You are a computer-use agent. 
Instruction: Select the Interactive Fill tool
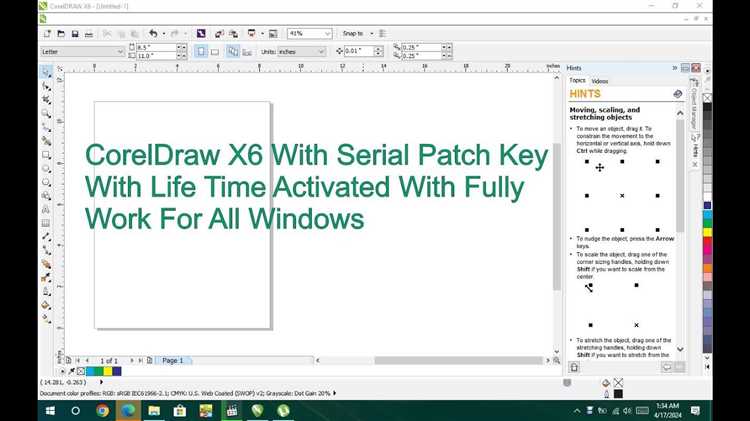click(x=46, y=319)
